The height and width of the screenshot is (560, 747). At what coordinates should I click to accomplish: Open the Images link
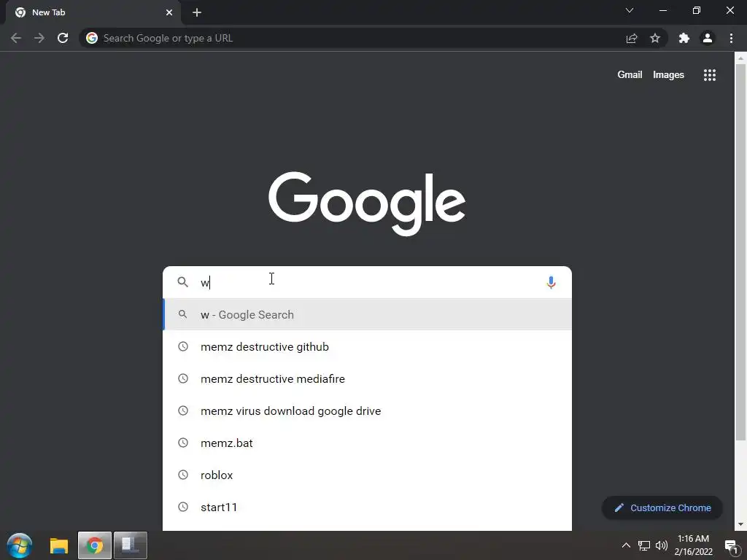668,75
